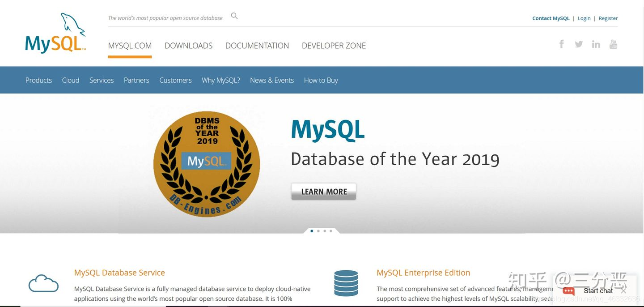
Task: Open the Why MySQL? menu
Action: pos(221,80)
